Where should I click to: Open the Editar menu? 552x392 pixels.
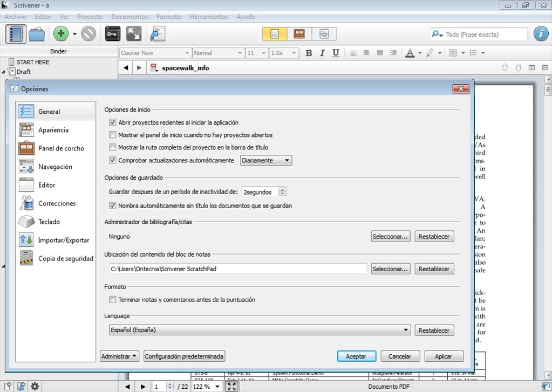point(43,17)
